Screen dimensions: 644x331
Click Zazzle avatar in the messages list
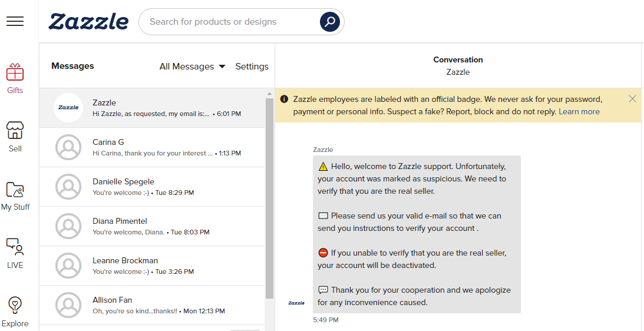[68, 108]
